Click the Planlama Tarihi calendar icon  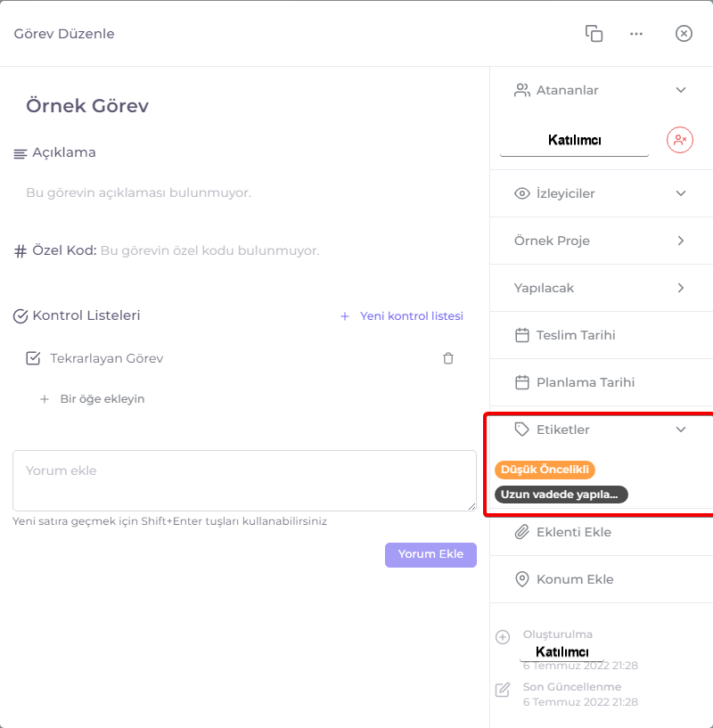click(x=521, y=382)
